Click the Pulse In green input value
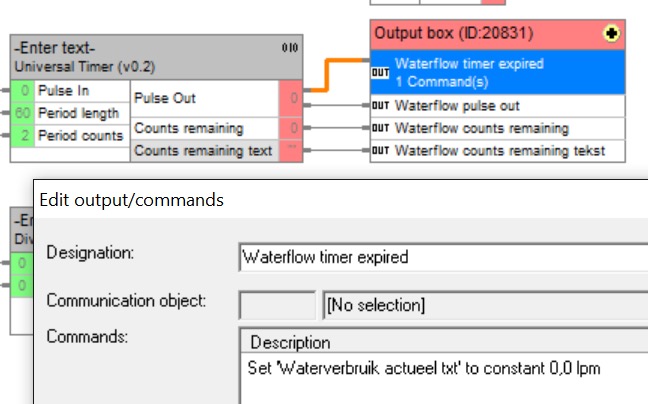Screen dimensions: 648x404 tap(22, 91)
